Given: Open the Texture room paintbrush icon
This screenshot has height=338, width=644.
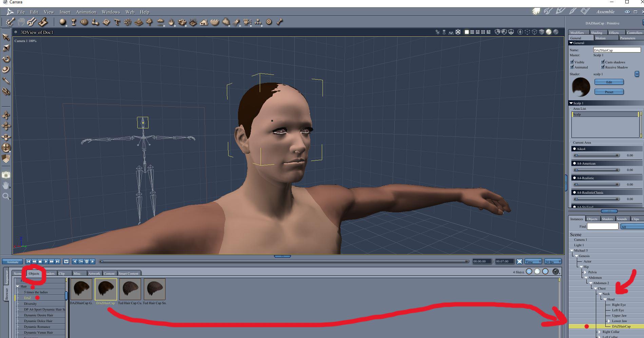Looking at the screenshot, I should (x=573, y=11).
